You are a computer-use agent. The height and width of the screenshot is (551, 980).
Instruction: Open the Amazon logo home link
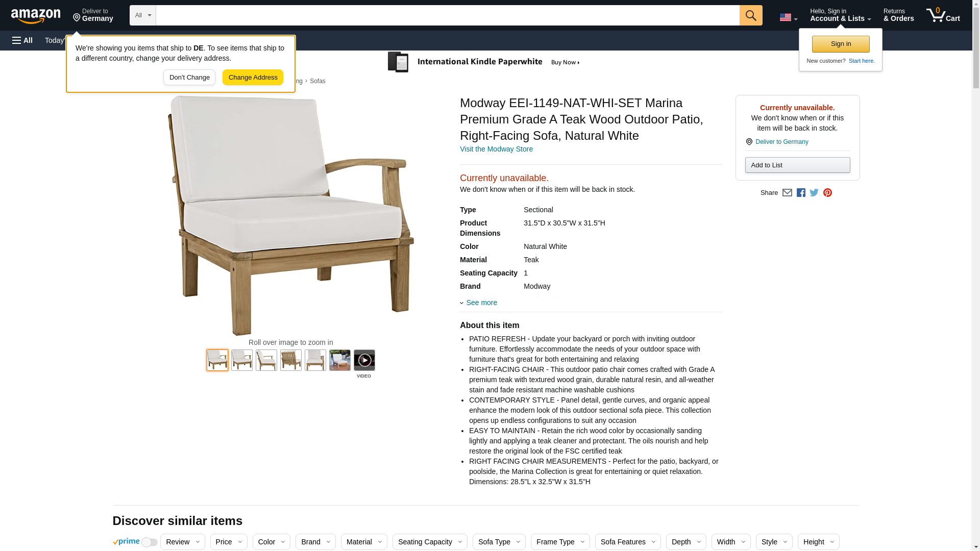36,16
